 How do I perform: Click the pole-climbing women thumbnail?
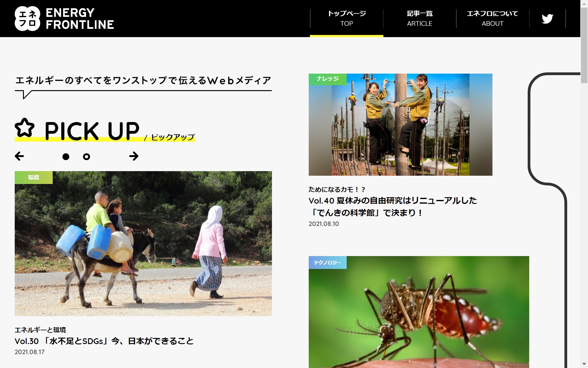(400, 129)
